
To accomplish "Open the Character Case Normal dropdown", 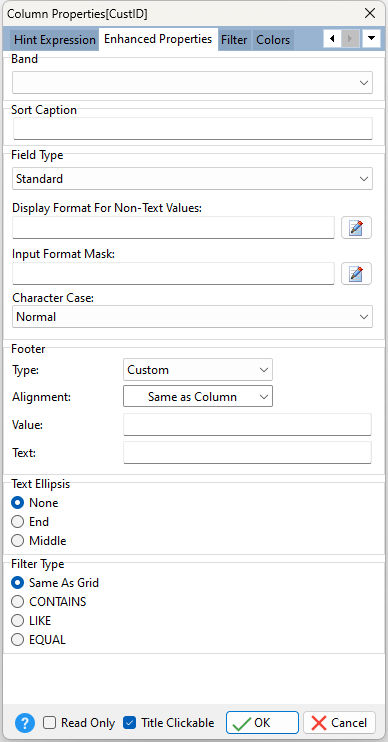I will pyautogui.click(x=193, y=317).
